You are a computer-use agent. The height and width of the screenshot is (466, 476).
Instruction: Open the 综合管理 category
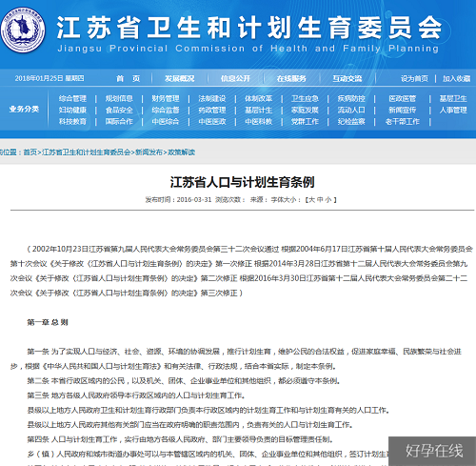(x=72, y=99)
